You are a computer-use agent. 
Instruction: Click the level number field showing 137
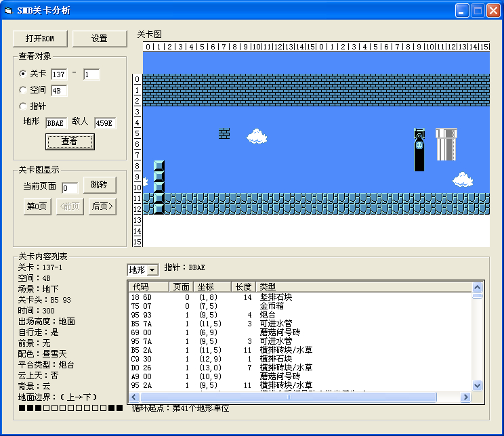[x=59, y=74]
